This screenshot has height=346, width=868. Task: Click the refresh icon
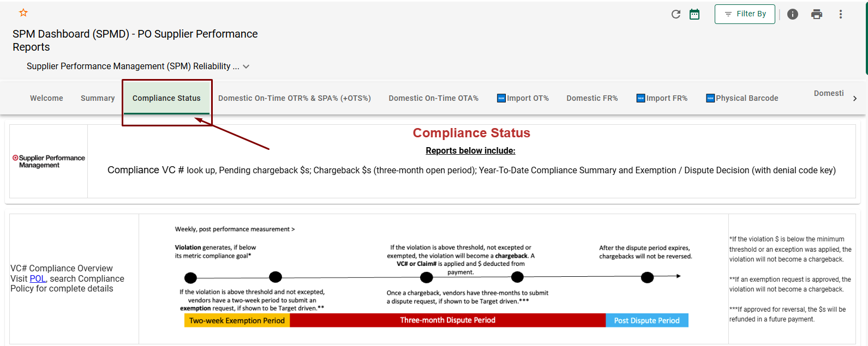click(x=676, y=14)
